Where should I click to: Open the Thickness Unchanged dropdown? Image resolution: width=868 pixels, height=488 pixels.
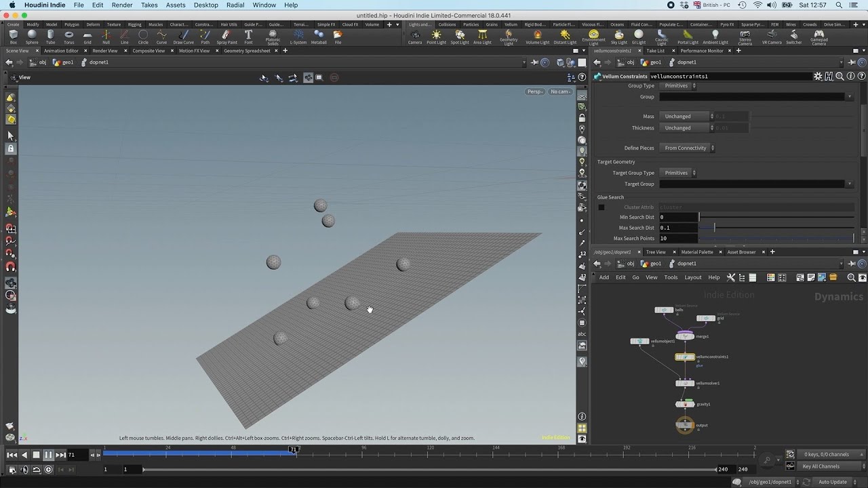pyautogui.click(x=687, y=128)
